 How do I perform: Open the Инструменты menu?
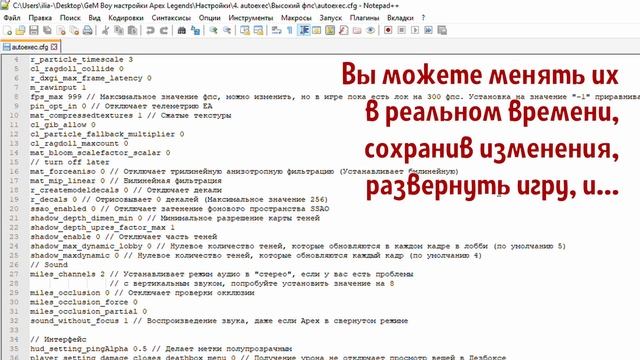click(251, 18)
